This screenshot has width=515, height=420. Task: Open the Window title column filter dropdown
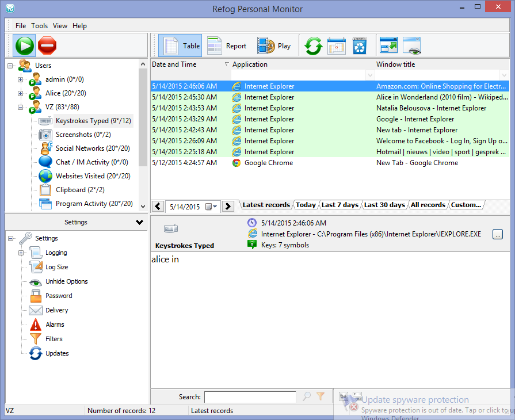(x=505, y=75)
